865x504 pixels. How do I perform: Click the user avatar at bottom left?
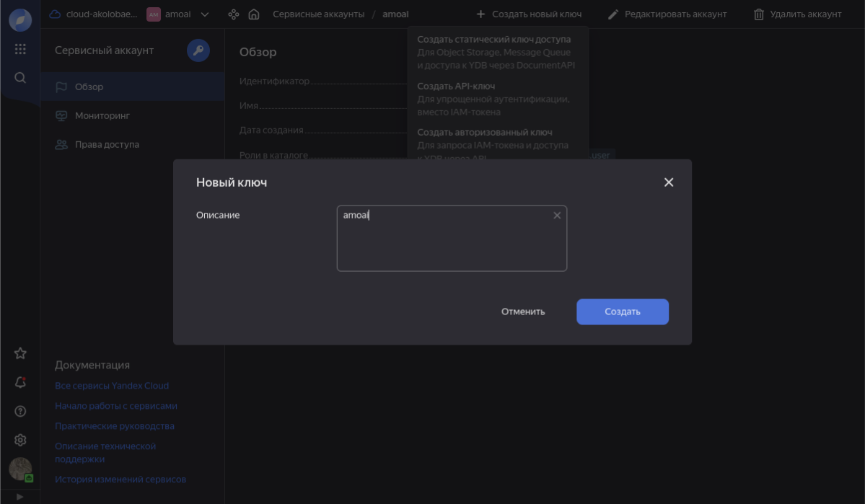20,469
